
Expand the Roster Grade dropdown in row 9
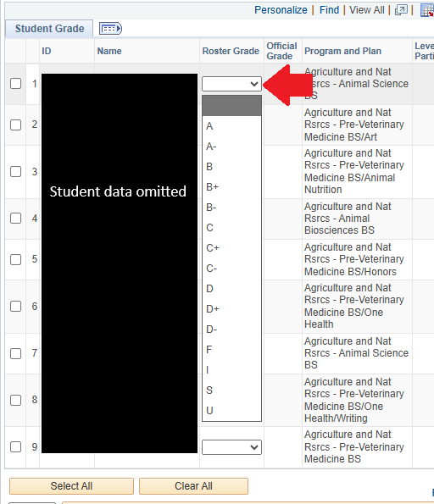231,447
